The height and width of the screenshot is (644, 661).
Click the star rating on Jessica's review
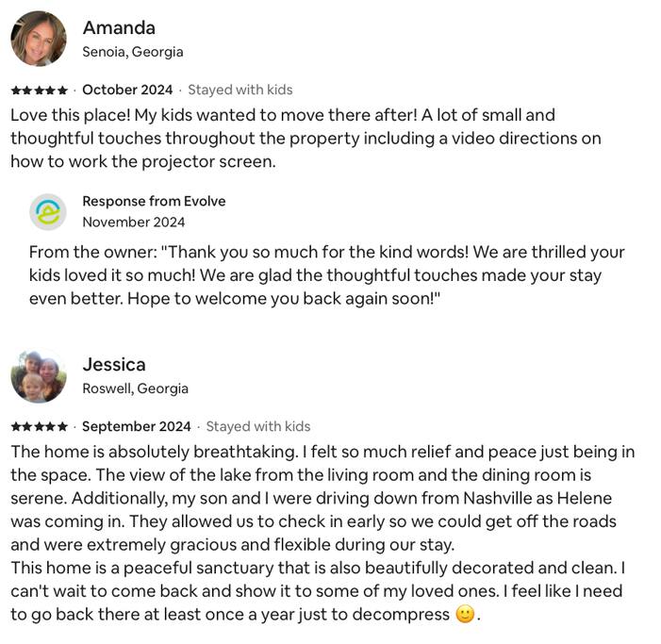(39, 427)
